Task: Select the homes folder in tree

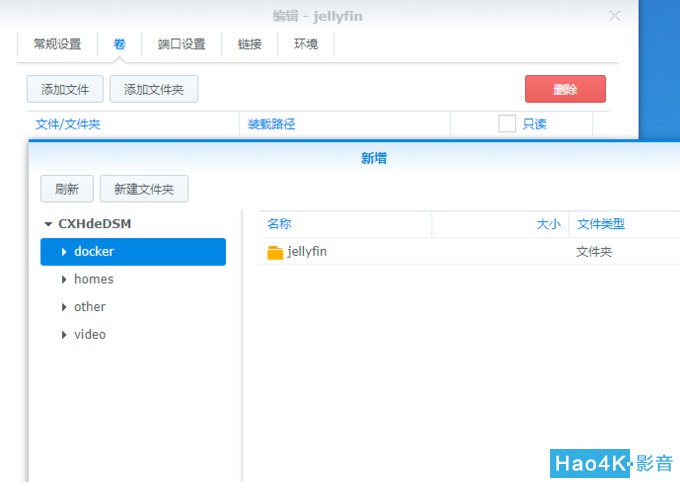Action: coord(94,279)
